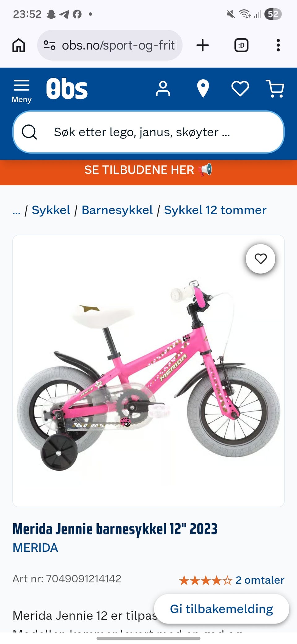Open the '2 omtaler' reviews link

pyautogui.click(x=260, y=580)
